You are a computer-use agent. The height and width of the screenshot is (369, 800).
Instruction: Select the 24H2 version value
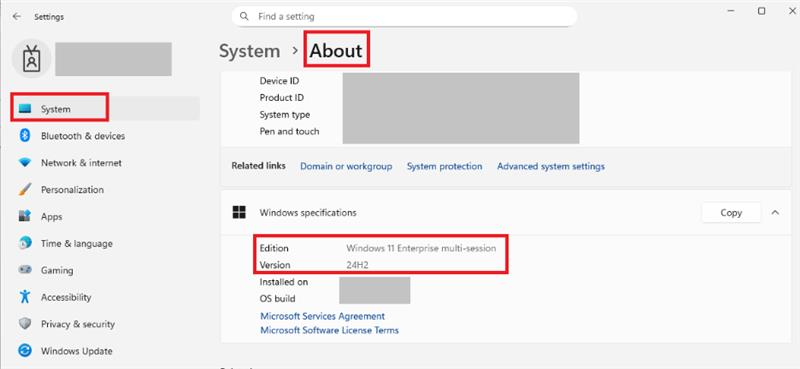357,265
